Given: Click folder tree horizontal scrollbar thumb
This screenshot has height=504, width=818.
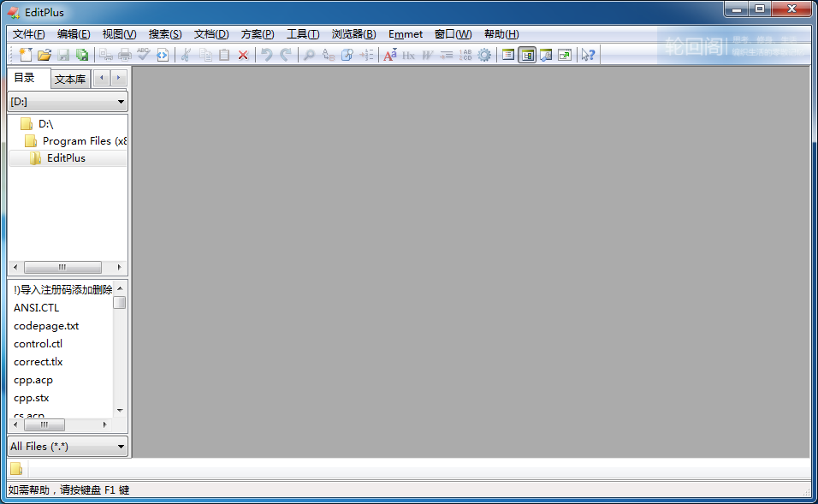Looking at the screenshot, I should click(62, 267).
